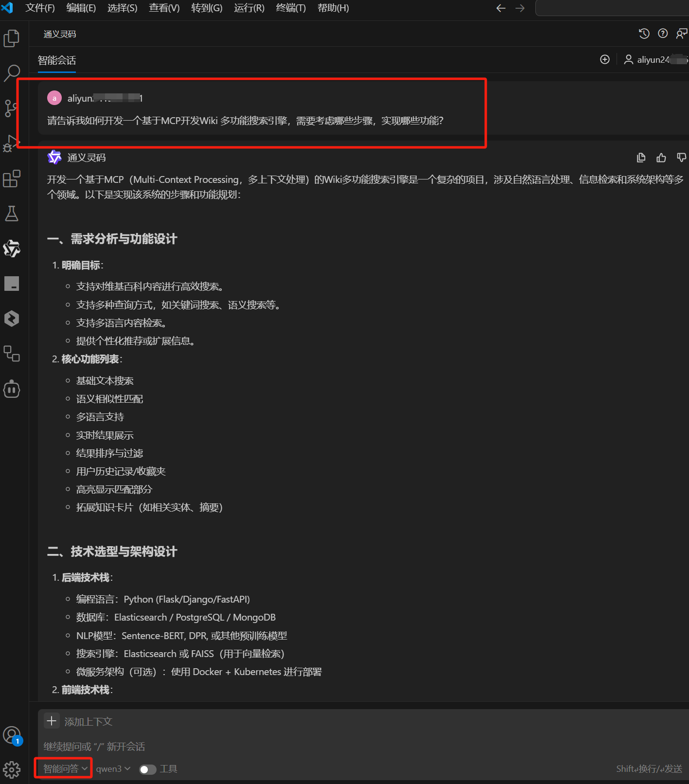Open the Explorer view in activity bar

tap(12, 38)
